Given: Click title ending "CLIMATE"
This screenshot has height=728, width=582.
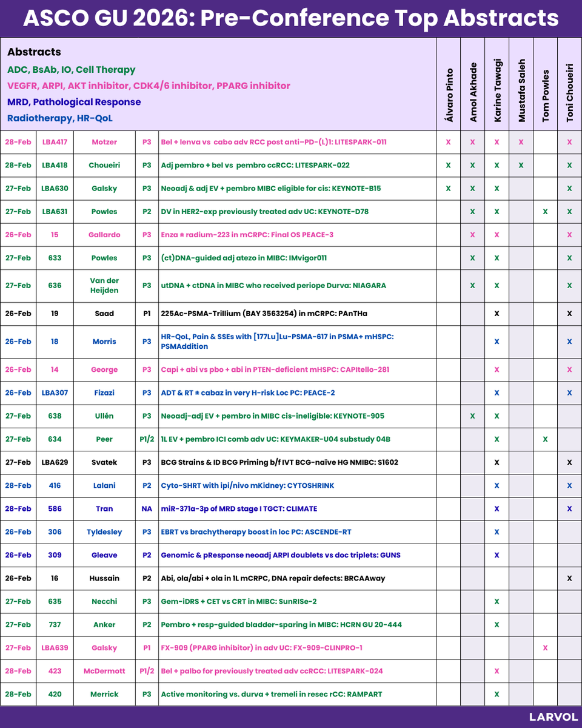Looking at the screenshot, I should point(239,508).
